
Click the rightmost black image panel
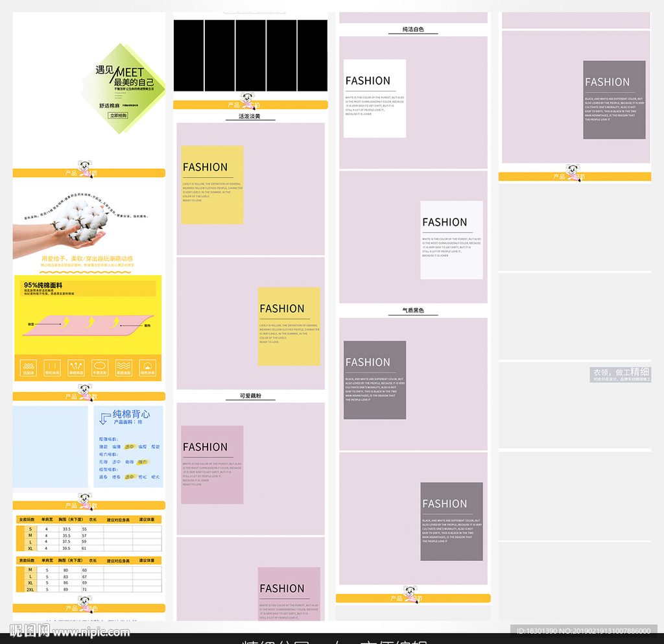tap(313, 55)
